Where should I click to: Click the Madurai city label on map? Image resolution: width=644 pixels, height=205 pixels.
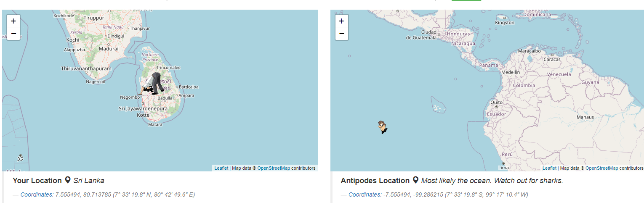108,48
